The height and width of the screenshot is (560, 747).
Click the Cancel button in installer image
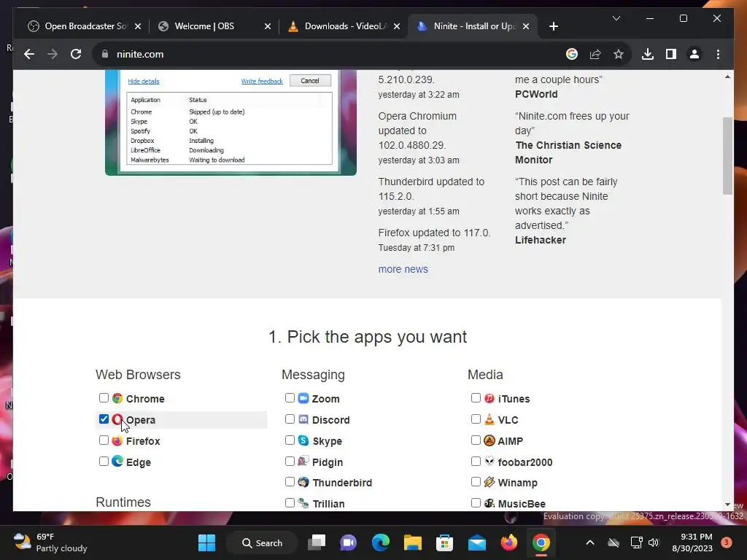[310, 81]
